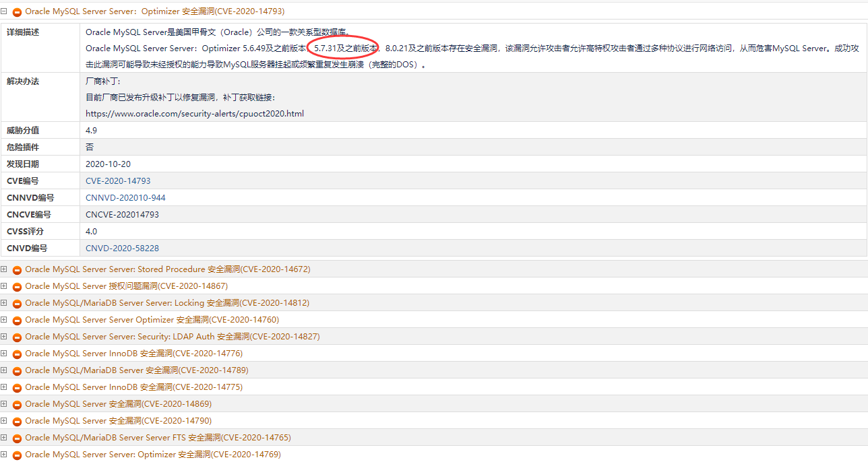Click the 详细描述 label
The width and height of the screenshot is (868, 462).
23,32
